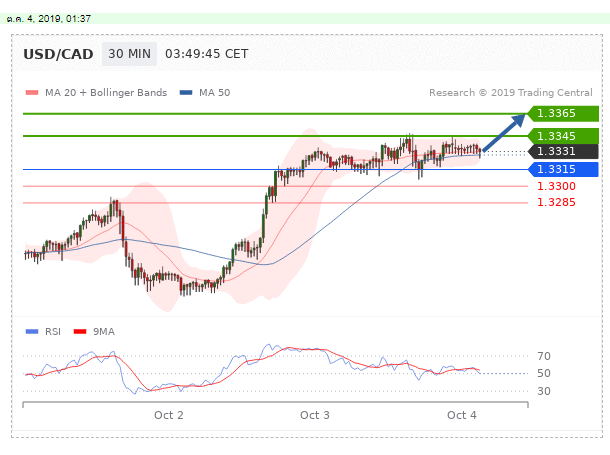The width and height of the screenshot is (610, 455).
Task: Click the MA 50 blue legend swatch
Action: click(x=186, y=93)
